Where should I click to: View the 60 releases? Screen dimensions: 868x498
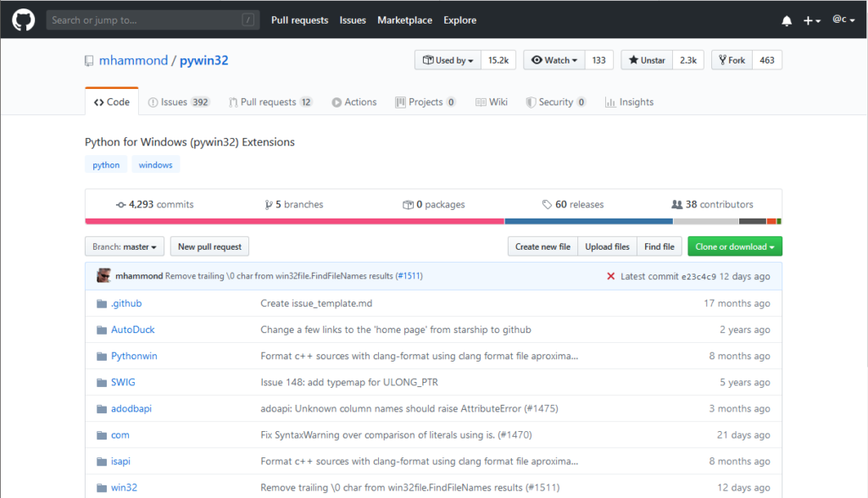(573, 204)
